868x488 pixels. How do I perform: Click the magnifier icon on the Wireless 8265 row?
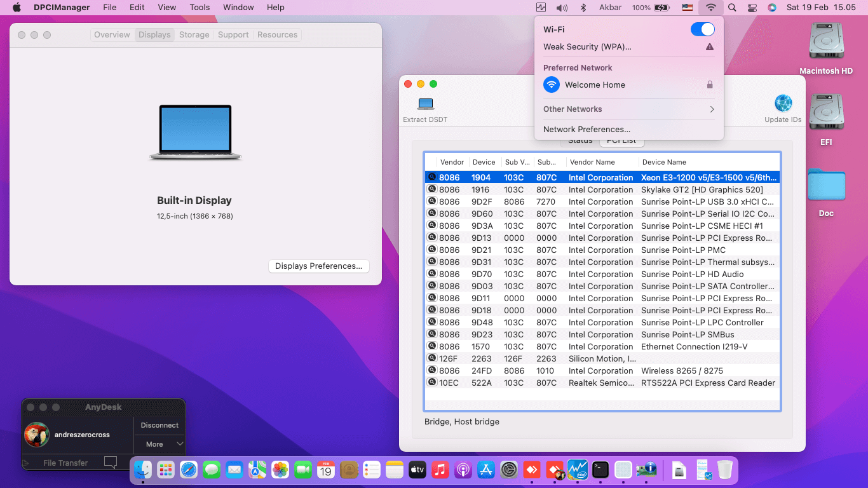click(x=432, y=370)
